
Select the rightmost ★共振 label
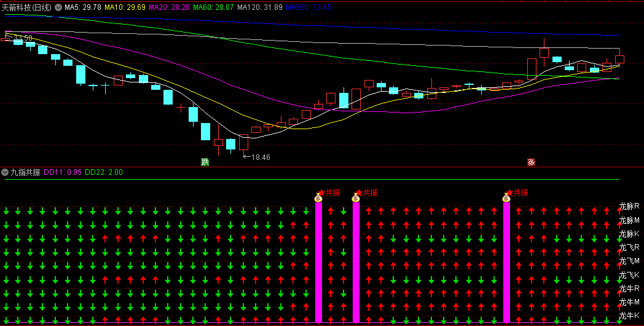tap(517, 193)
